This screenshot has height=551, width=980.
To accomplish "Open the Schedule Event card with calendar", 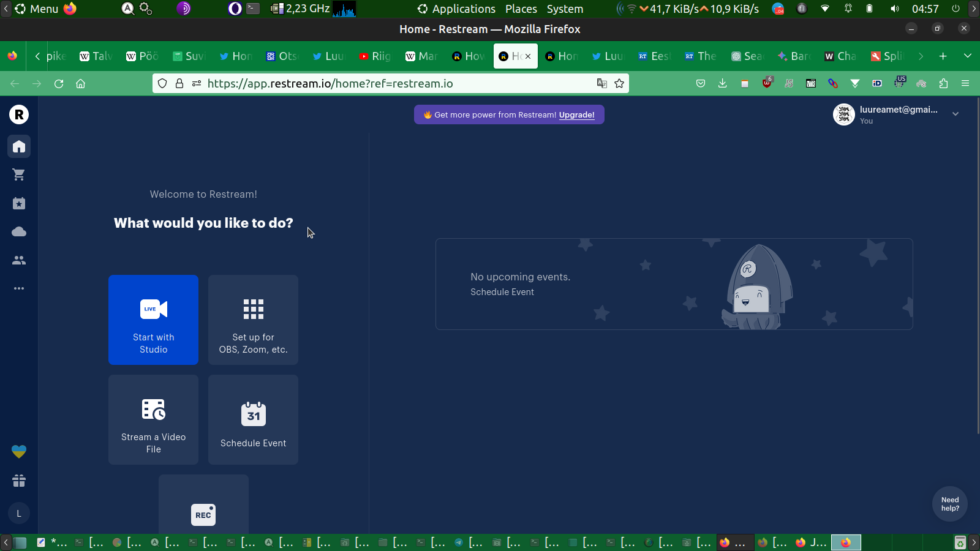I will (x=253, y=419).
